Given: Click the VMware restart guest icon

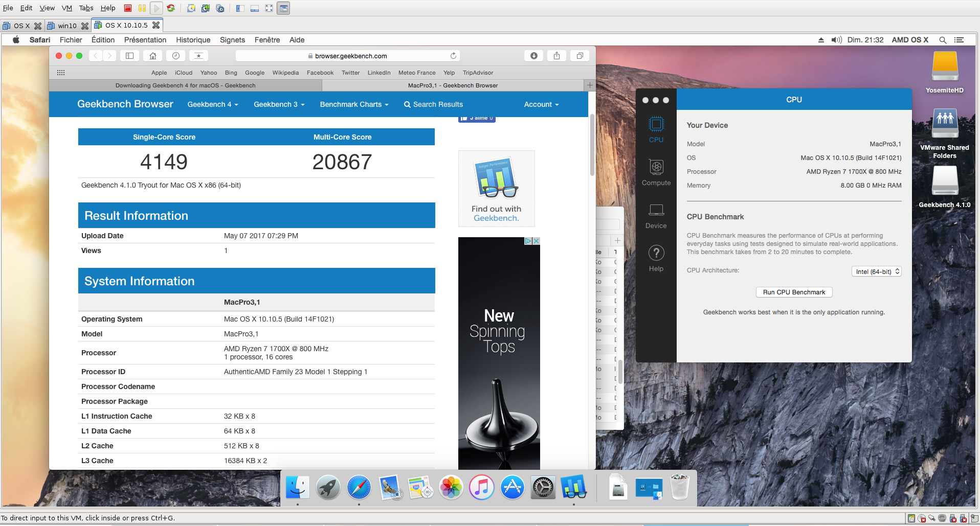Looking at the screenshot, I should tap(171, 8).
